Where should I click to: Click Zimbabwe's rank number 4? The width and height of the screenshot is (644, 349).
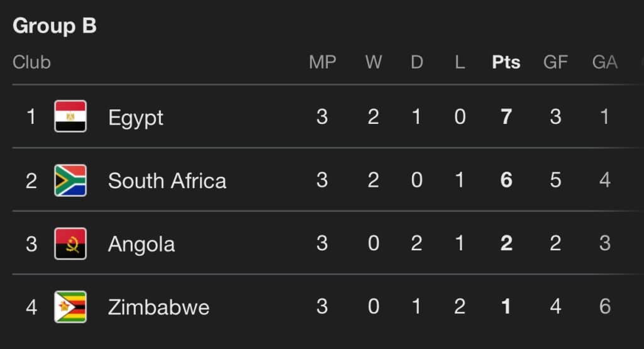click(31, 307)
